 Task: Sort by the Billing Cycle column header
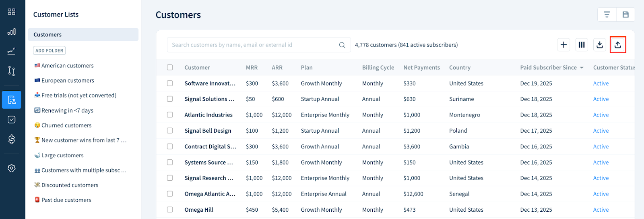(378, 67)
